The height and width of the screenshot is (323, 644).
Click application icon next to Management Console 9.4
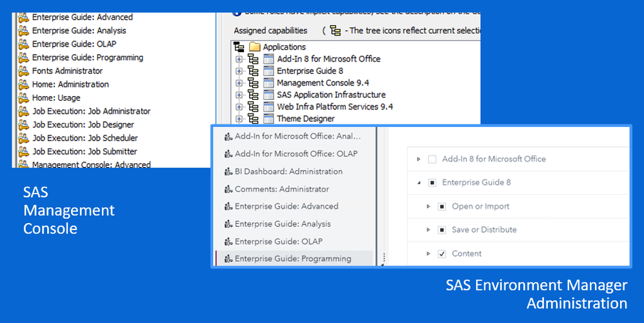click(x=268, y=83)
